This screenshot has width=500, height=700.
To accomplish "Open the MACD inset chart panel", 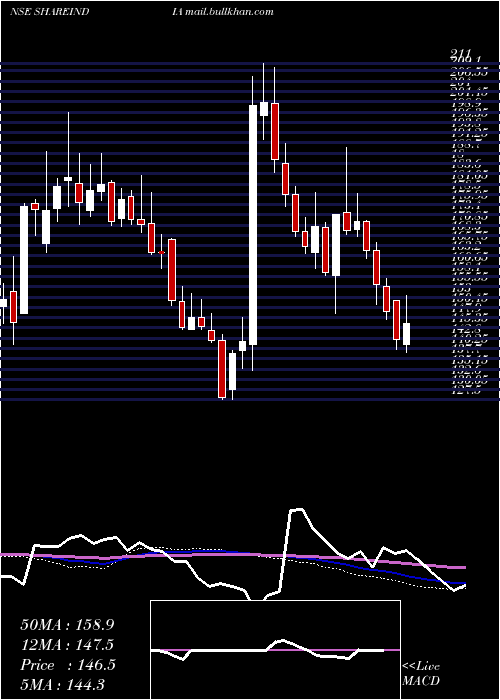I will pos(275,650).
